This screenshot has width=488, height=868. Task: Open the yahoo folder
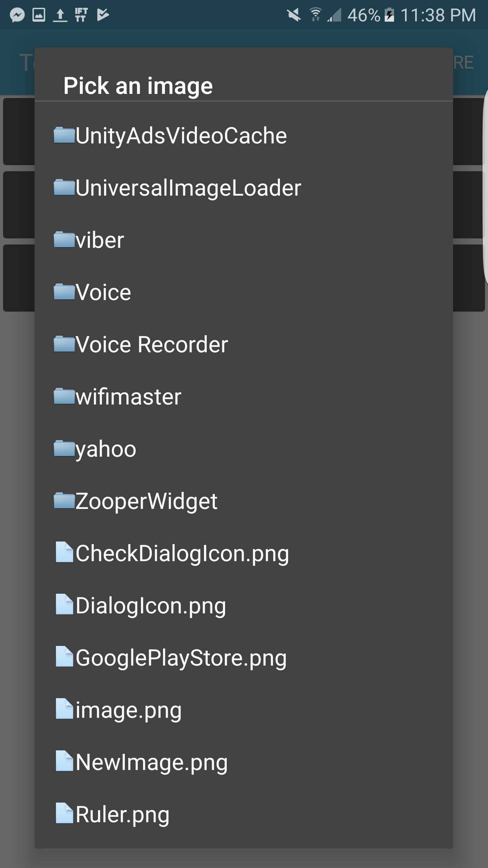(x=244, y=449)
